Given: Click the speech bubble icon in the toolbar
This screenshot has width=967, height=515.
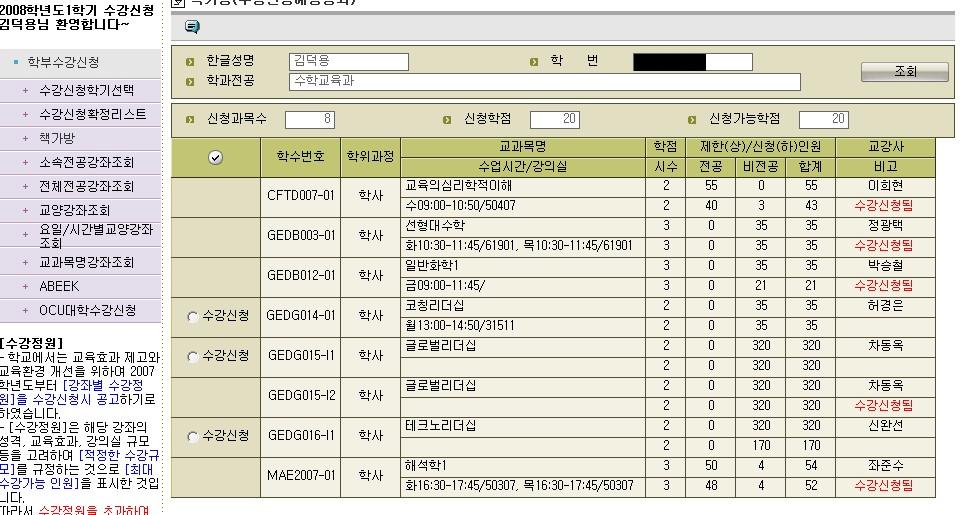Looking at the screenshot, I should (x=192, y=27).
